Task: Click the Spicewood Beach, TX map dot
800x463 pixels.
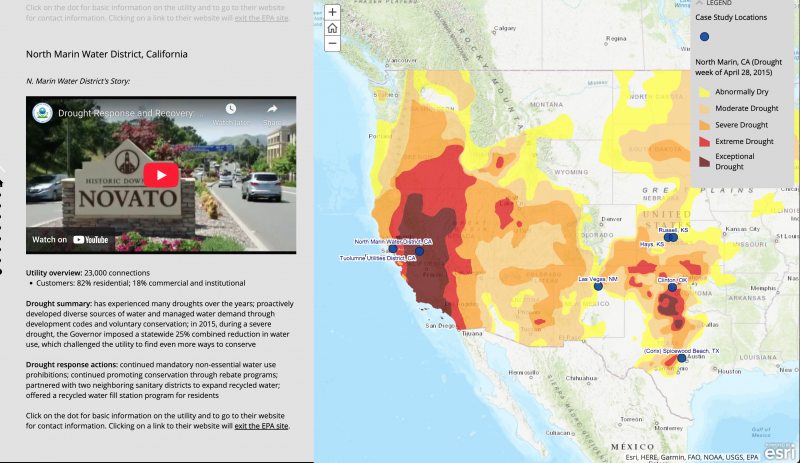Action: pos(682,358)
